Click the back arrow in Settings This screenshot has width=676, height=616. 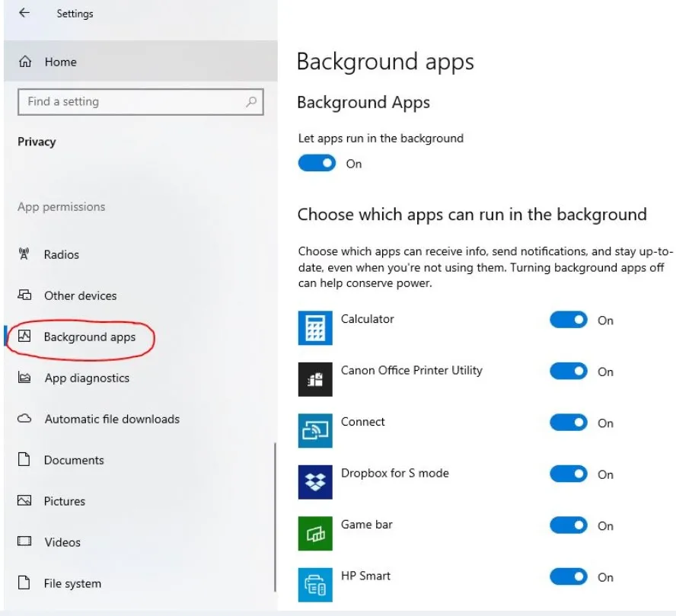(24, 13)
